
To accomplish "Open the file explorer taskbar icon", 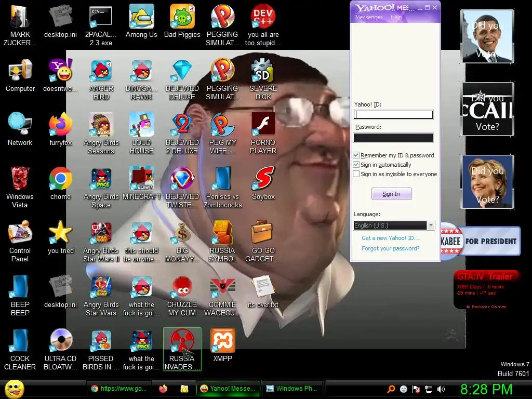I will click(x=184, y=389).
